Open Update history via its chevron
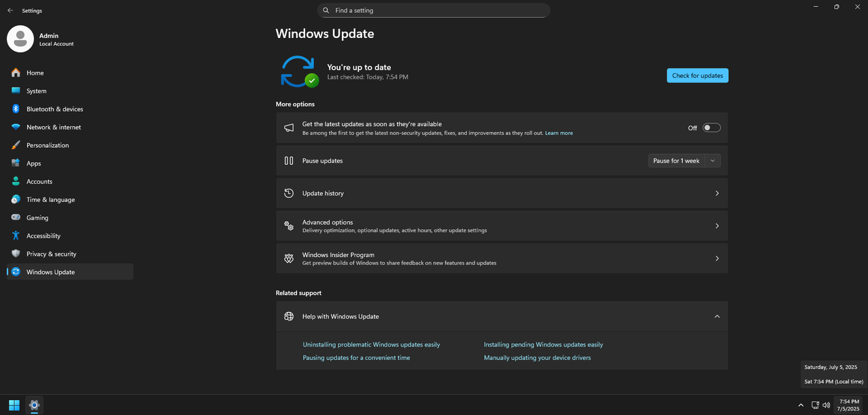The height and width of the screenshot is (415, 868). coord(717,193)
